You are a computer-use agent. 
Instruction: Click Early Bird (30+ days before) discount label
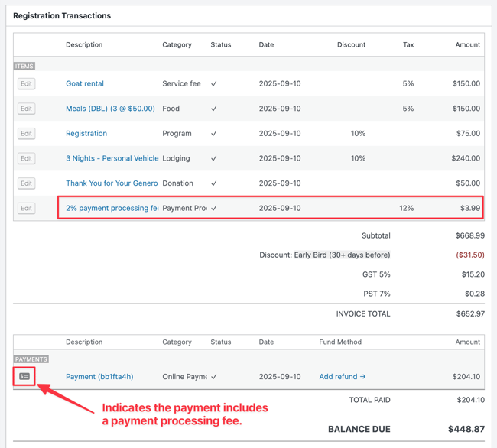point(342,255)
